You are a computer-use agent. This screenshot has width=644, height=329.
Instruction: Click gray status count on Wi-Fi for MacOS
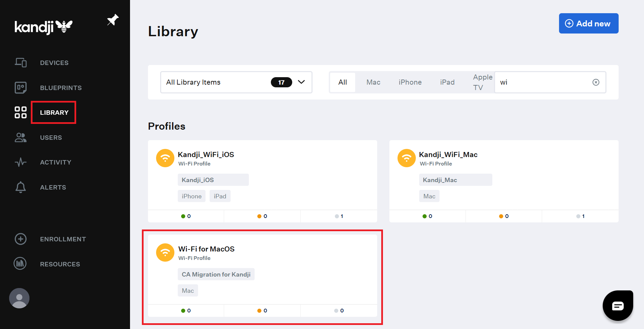(x=339, y=311)
